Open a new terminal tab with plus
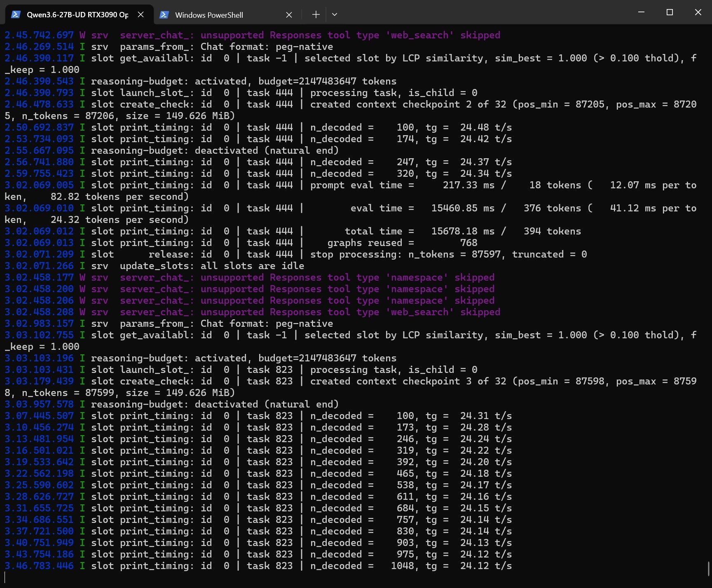This screenshot has height=588, width=712. pos(316,14)
